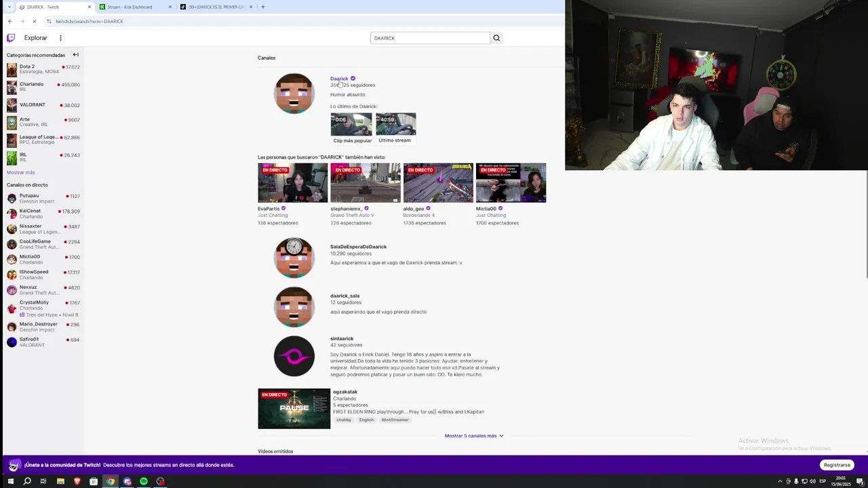Open CooLifeGame channel in live list

pos(43,244)
